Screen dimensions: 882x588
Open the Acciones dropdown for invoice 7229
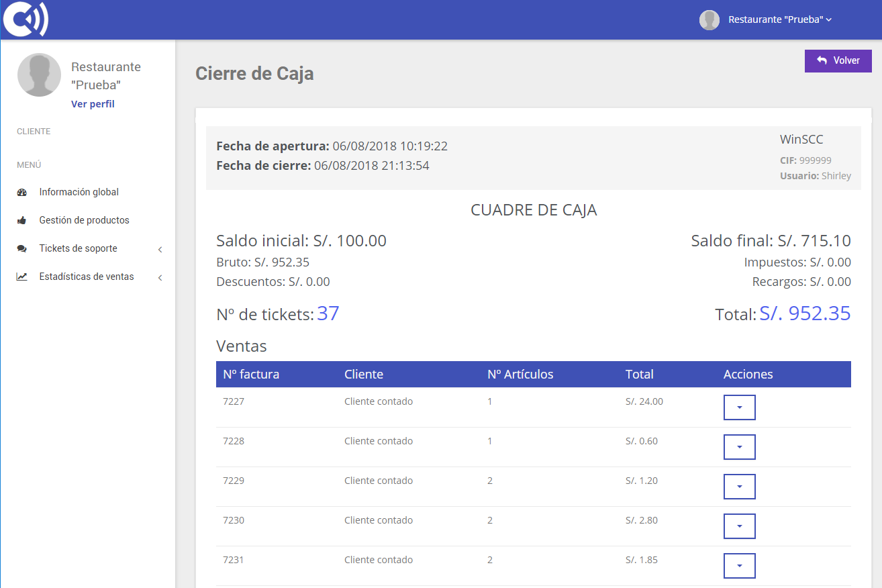tap(739, 486)
